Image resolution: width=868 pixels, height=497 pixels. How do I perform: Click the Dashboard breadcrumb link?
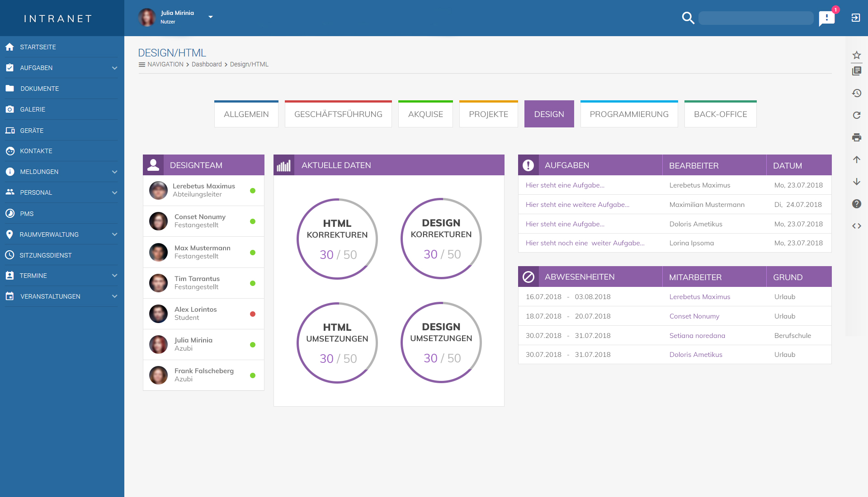pos(207,64)
